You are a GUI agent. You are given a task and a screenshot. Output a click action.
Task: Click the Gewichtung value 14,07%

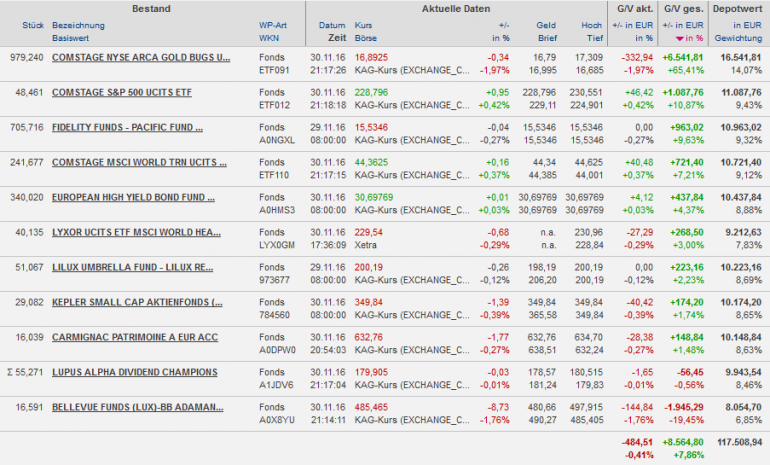point(746,70)
